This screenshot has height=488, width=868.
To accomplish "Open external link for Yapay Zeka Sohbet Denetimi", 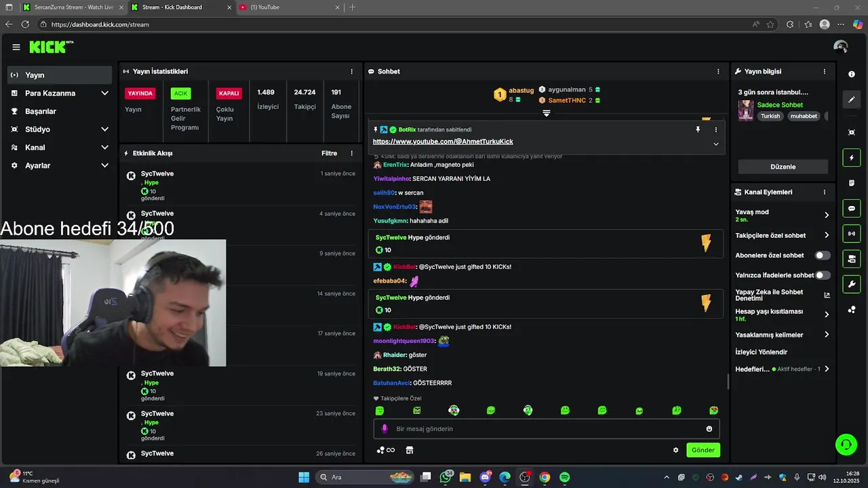I will (x=827, y=296).
